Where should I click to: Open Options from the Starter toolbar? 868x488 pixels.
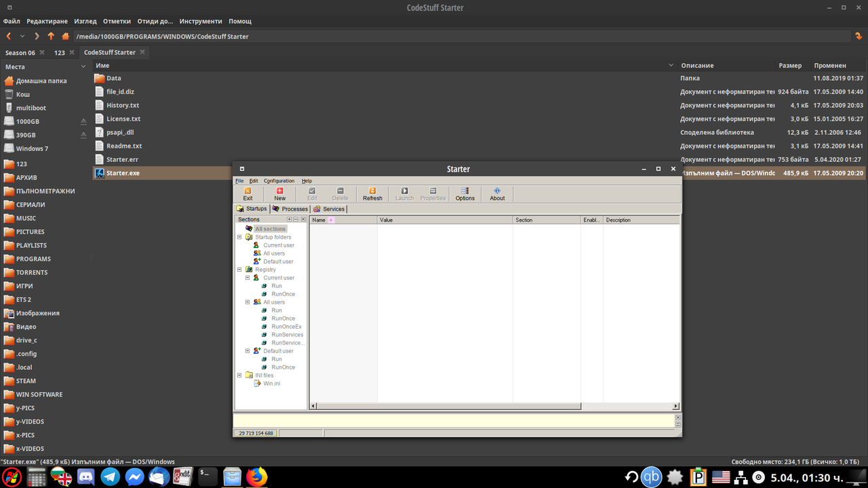click(465, 195)
